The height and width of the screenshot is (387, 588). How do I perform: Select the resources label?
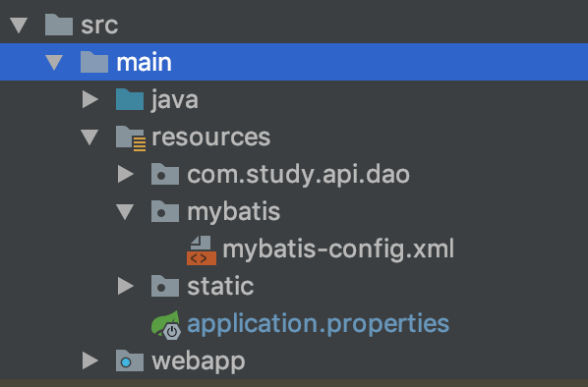tap(211, 138)
